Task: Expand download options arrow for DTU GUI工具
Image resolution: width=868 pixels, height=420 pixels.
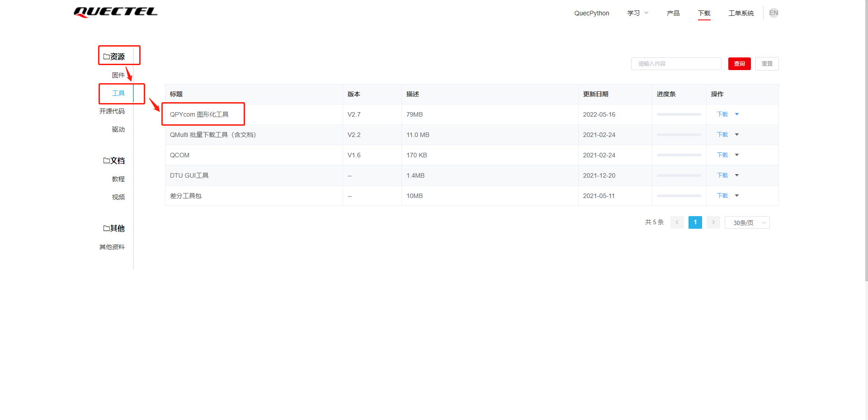Action: pos(737,175)
